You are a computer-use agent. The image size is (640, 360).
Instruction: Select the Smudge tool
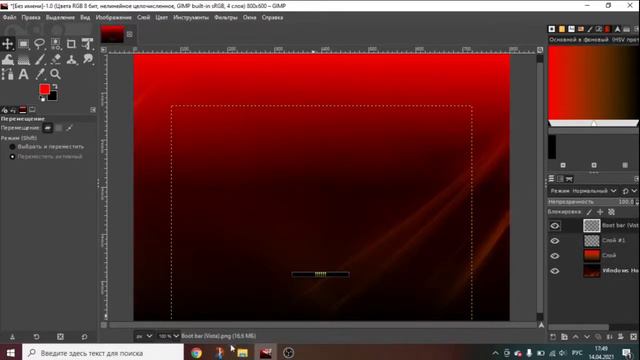coord(87,59)
